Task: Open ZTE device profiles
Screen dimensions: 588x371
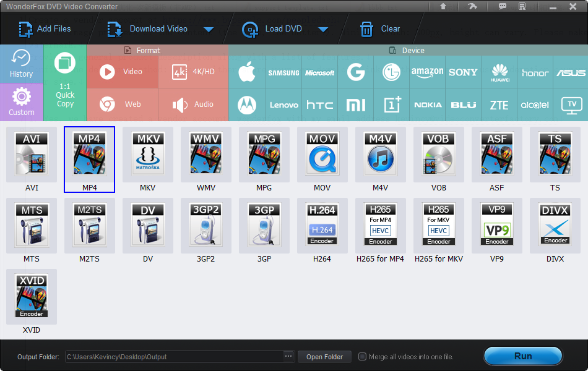Action: tap(499, 105)
